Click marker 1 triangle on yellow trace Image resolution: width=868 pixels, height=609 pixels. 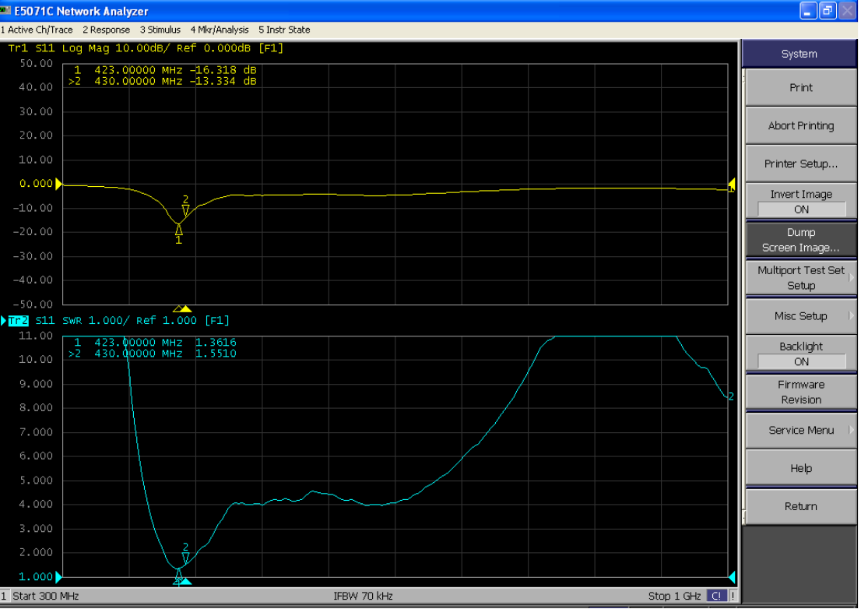[x=179, y=230]
